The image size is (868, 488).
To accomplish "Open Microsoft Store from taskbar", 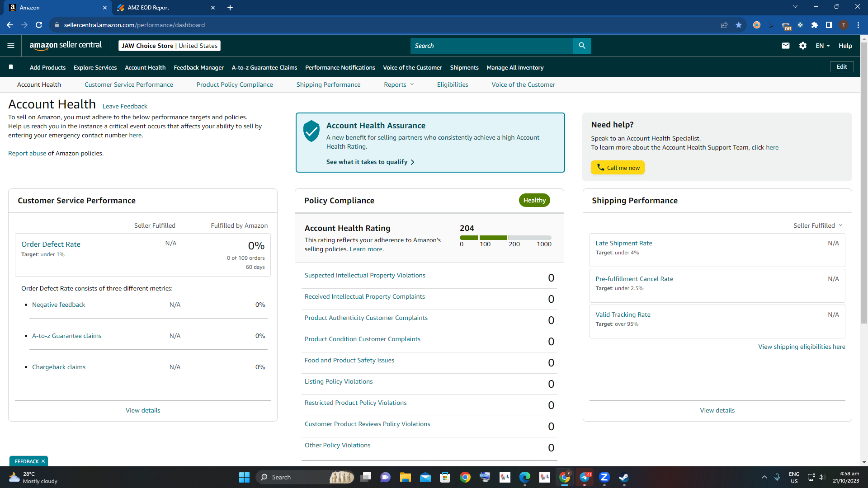I will [x=445, y=477].
